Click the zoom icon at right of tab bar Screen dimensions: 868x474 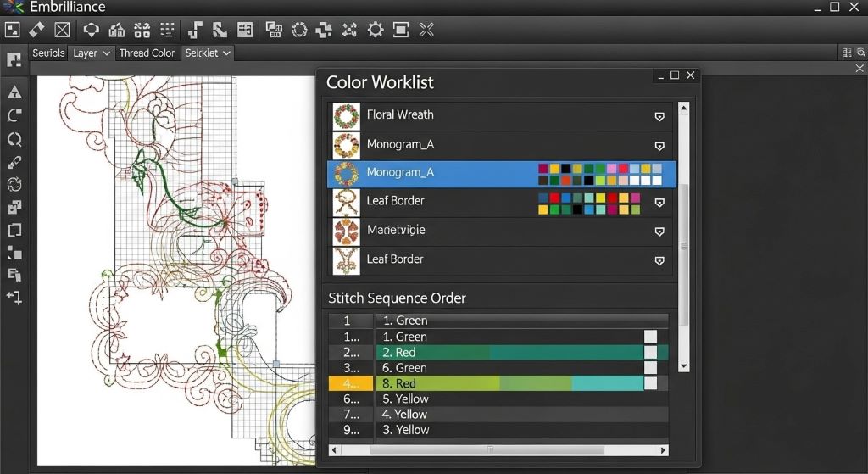[x=861, y=53]
